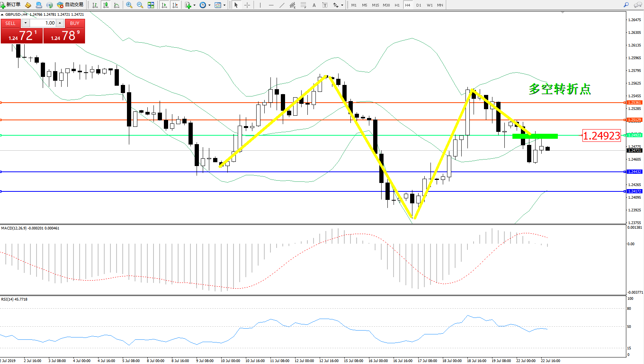This screenshot has width=644, height=364.
Task: Expand the periodicity clock dropdown arrow
Action: pos(209,5)
